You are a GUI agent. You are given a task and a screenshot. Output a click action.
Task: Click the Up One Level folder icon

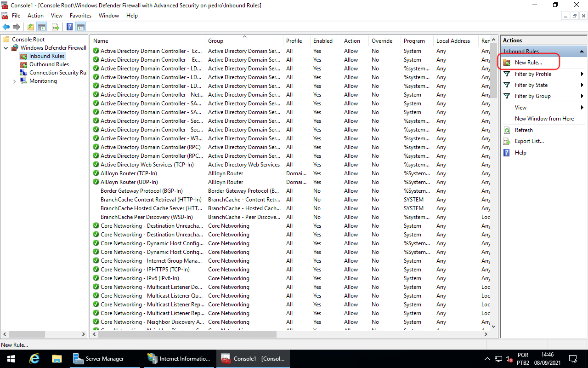[31, 27]
